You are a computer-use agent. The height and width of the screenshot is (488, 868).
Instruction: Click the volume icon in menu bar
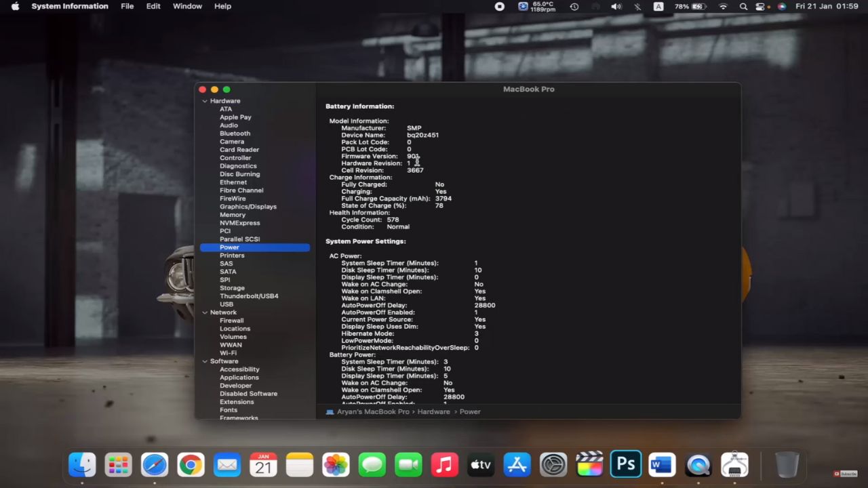[x=616, y=7]
